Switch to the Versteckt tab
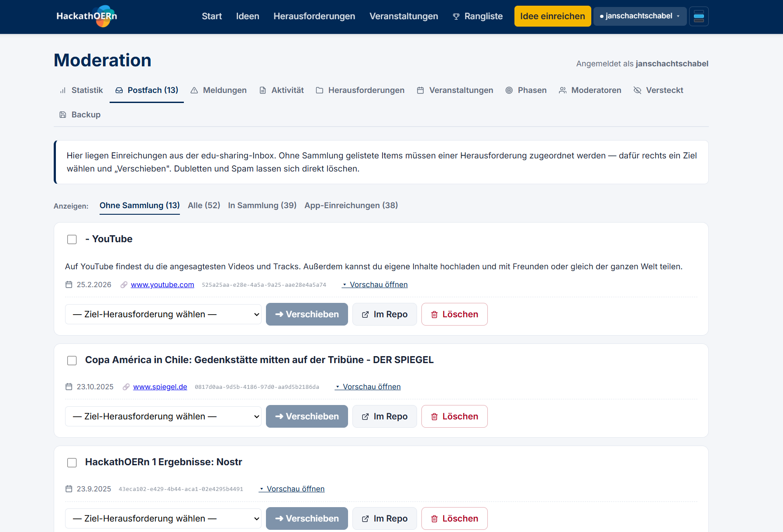783x532 pixels. [x=659, y=90]
